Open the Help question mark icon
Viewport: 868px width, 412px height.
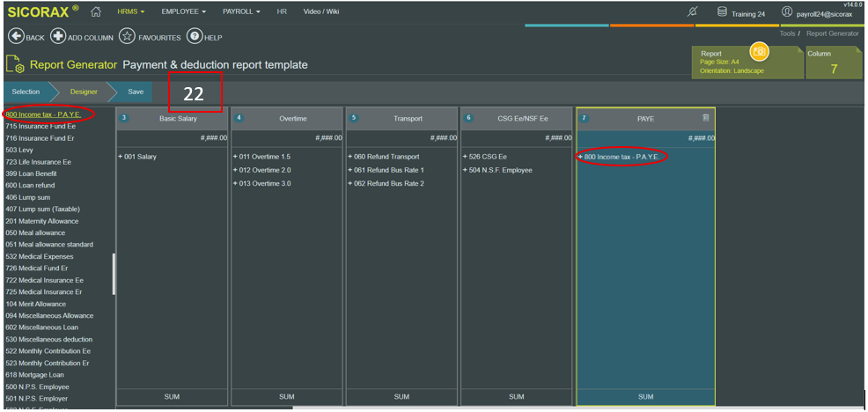(194, 37)
